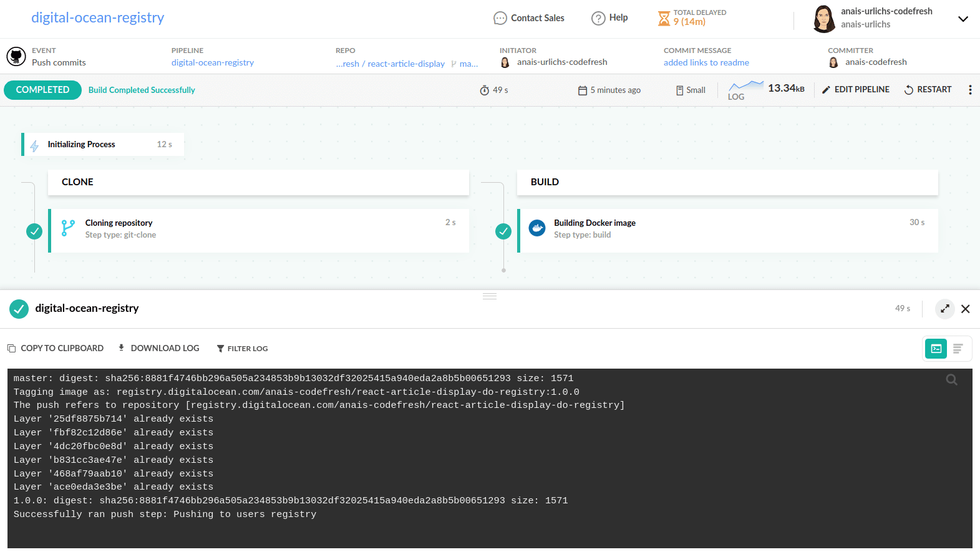Click the Docker icon on Building Docker image
This screenshot has height=552, width=980.
pos(537,228)
